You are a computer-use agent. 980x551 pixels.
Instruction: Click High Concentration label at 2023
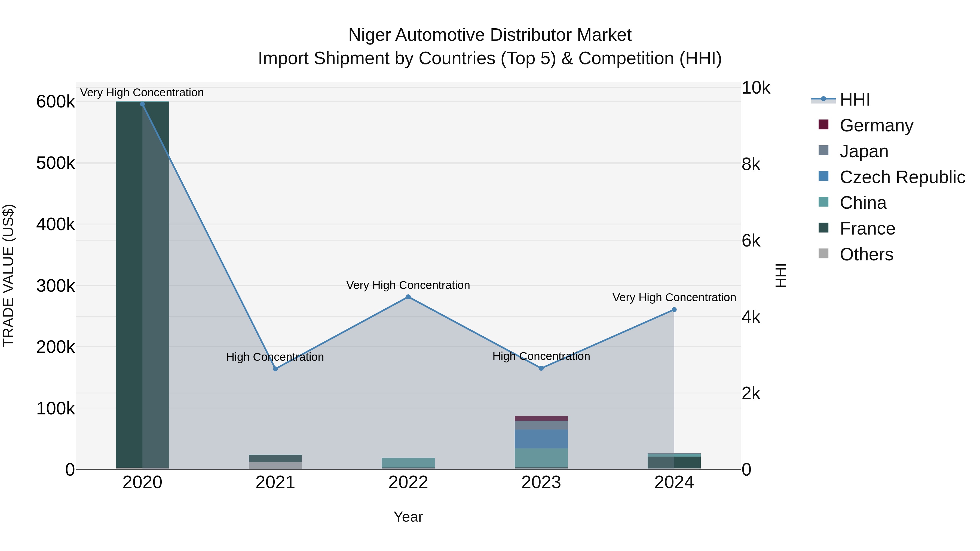(541, 356)
